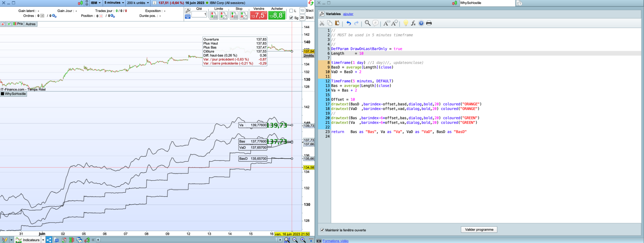Increase the editor font size with A+ icon
This screenshot has height=243, width=644.
click(x=395, y=23)
